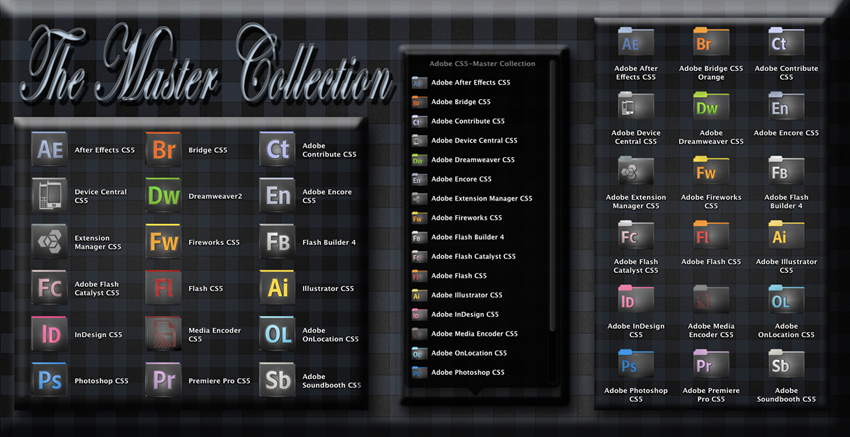Launch the red Fl Flash CS5 app icon
850x437 pixels.
click(x=163, y=287)
